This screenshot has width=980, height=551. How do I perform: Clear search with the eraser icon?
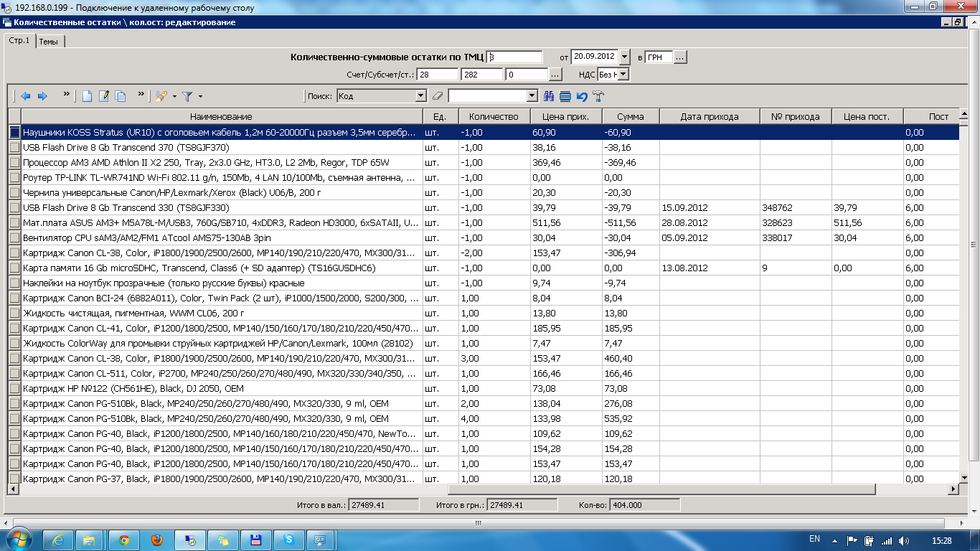click(x=439, y=96)
